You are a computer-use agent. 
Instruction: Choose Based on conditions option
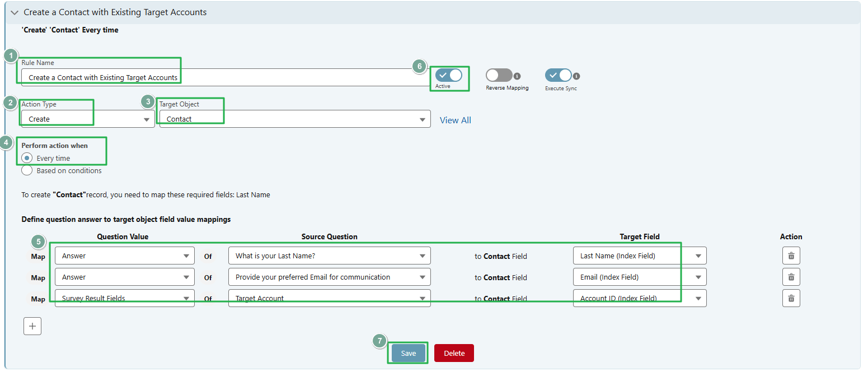(26, 170)
